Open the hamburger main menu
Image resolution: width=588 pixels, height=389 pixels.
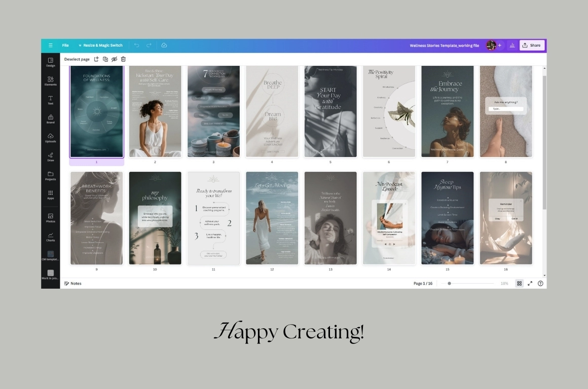click(x=51, y=46)
